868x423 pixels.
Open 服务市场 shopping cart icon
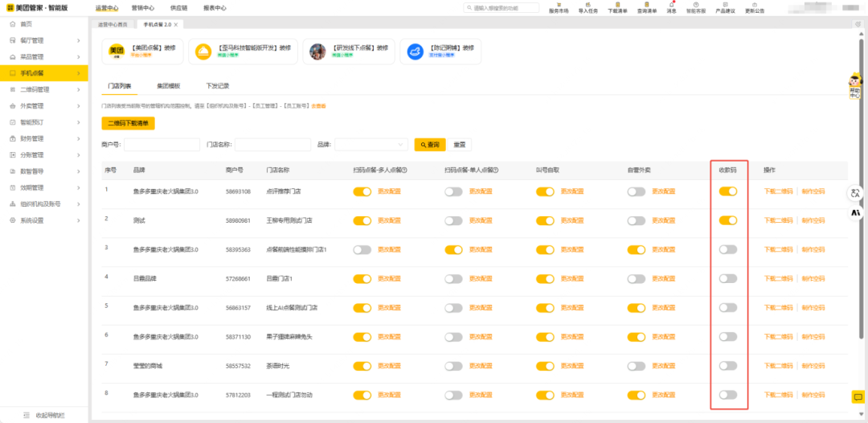pyautogui.click(x=558, y=6)
